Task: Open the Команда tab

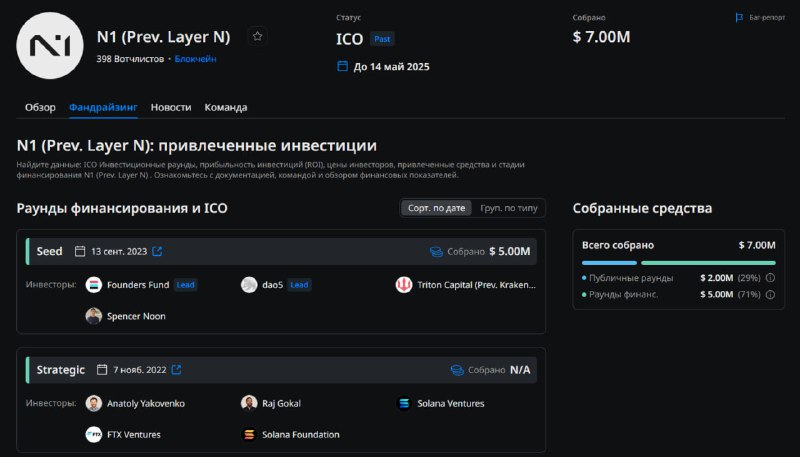Action: [x=226, y=108]
